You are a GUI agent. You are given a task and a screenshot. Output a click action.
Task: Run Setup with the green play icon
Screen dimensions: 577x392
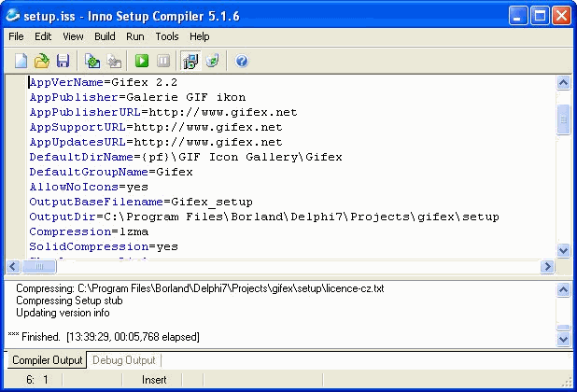pos(142,61)
